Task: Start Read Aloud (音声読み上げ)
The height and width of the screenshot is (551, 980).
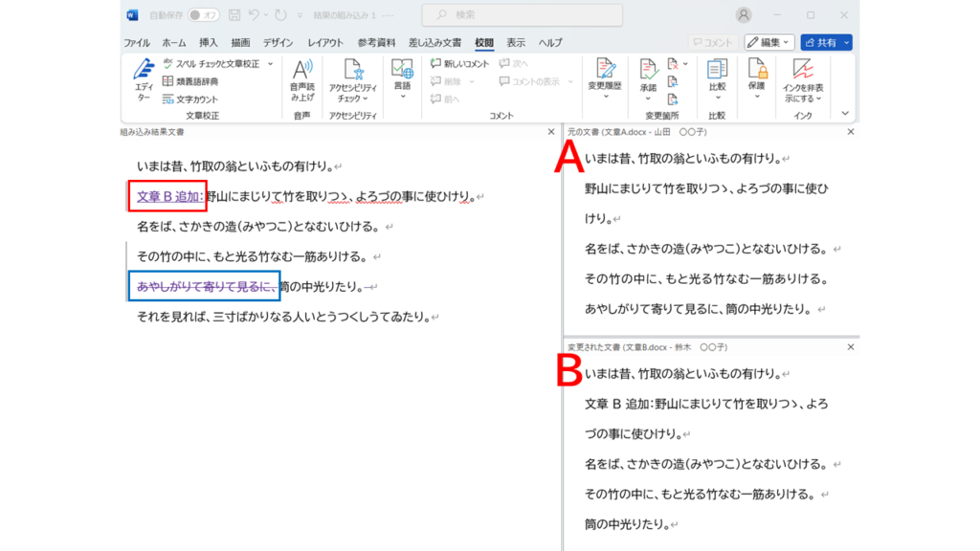Action: (301, 80)
